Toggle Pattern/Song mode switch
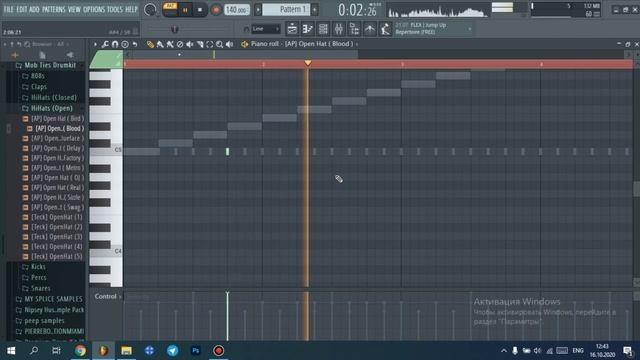640x360 pixels. [x=170, y=9]
